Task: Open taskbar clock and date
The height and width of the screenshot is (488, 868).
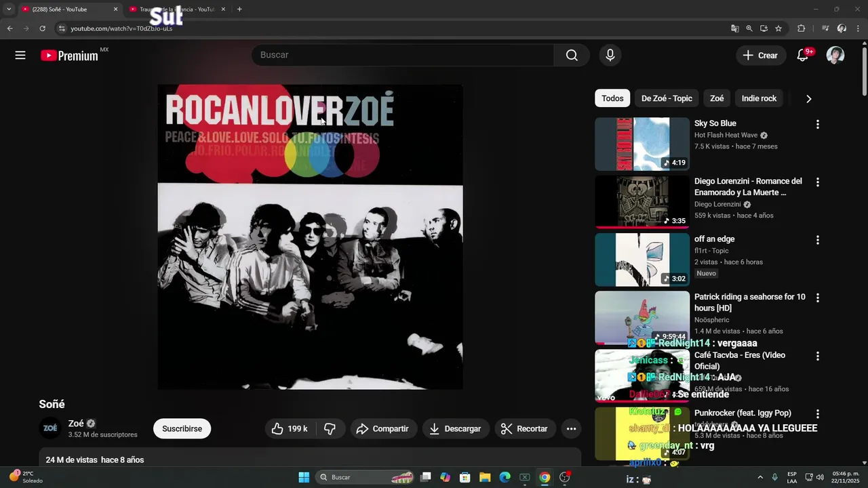Action: tap(846, 477)
